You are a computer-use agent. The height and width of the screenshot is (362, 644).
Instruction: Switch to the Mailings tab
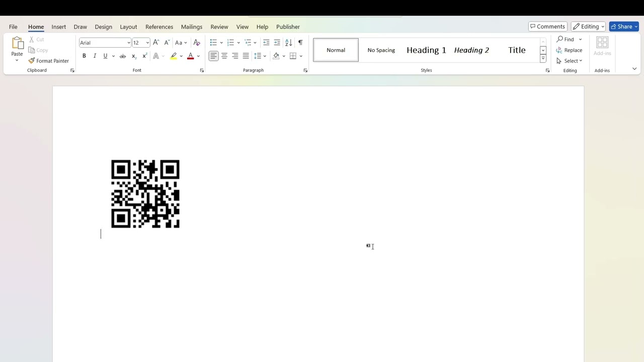(192, 27)
